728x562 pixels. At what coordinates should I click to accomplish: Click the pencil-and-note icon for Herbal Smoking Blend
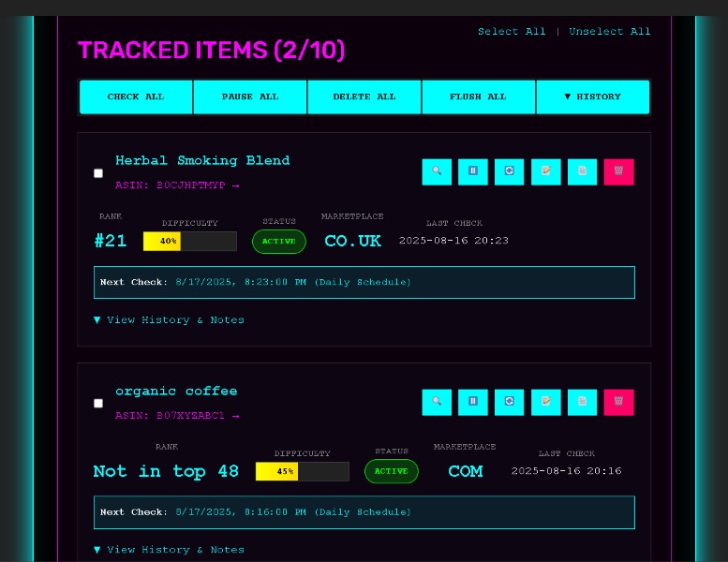point(545,171)
